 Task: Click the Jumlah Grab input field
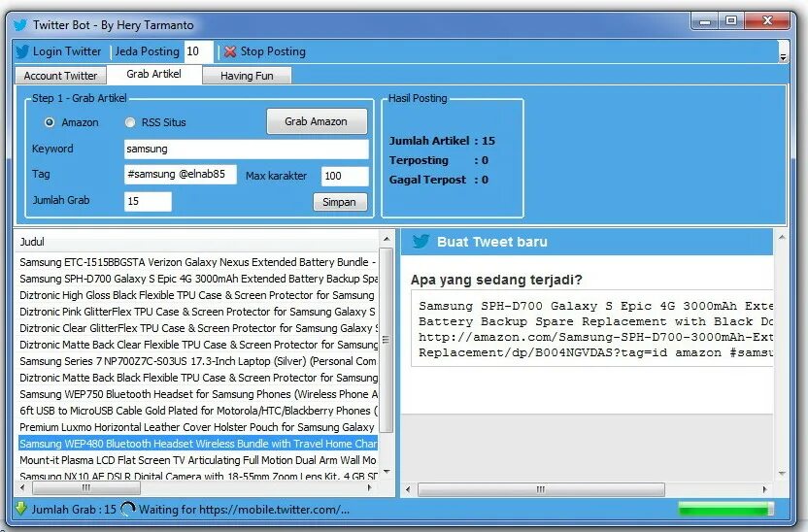coord(148,201)
